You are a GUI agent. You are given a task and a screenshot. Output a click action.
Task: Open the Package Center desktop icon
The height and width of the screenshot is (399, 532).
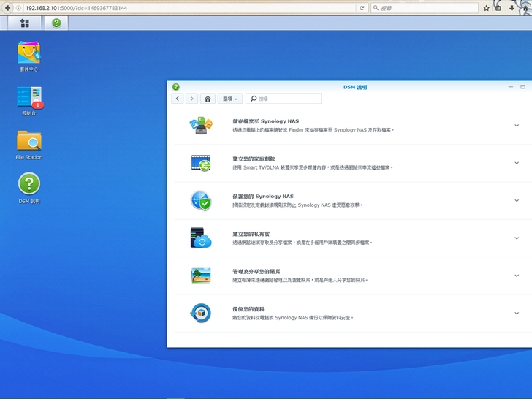click(x=29, y=53)
